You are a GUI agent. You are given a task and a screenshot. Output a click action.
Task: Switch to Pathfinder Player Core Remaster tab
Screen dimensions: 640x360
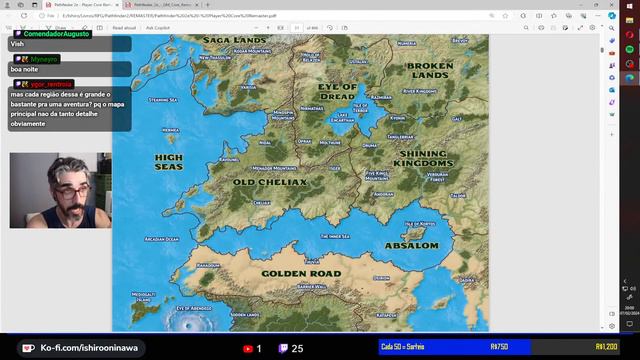tap(82, 5)
